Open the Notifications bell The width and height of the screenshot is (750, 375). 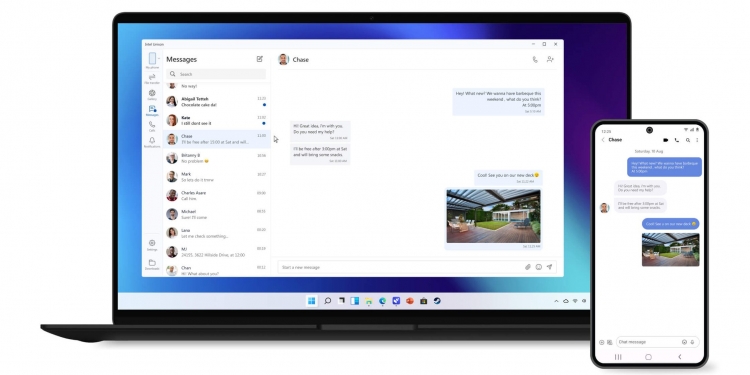coord(152,140)
